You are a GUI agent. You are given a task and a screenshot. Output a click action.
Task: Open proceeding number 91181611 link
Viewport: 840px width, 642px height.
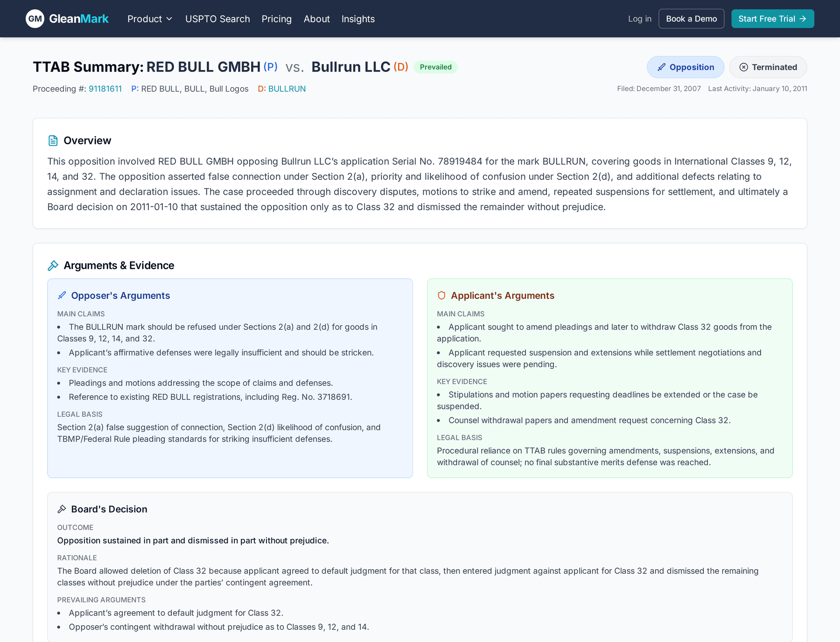(x=105, y=89)
